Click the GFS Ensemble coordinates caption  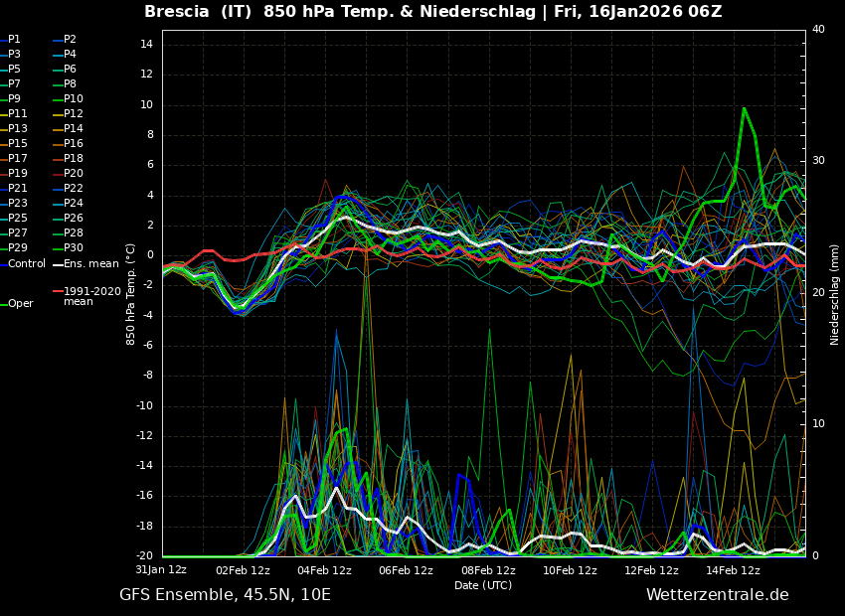coord(225,595)
